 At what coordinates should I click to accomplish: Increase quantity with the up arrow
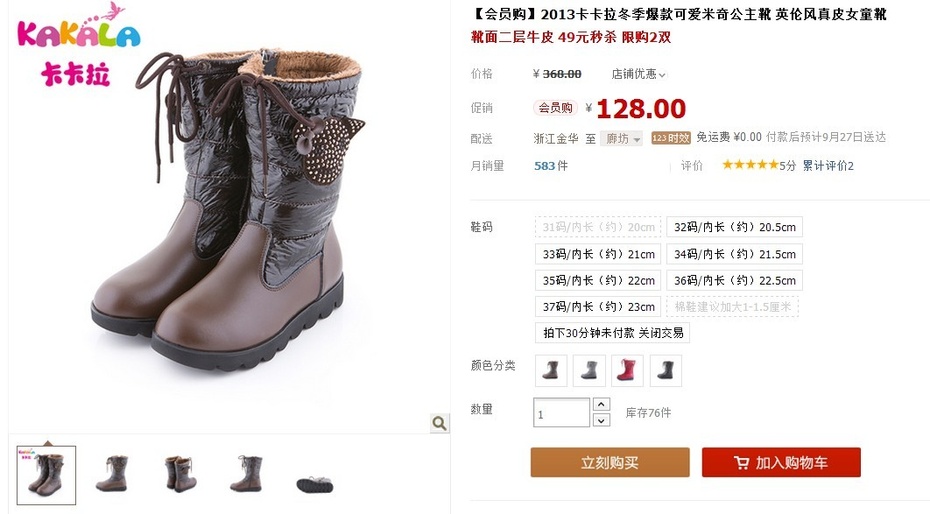[x=601, y=404]
